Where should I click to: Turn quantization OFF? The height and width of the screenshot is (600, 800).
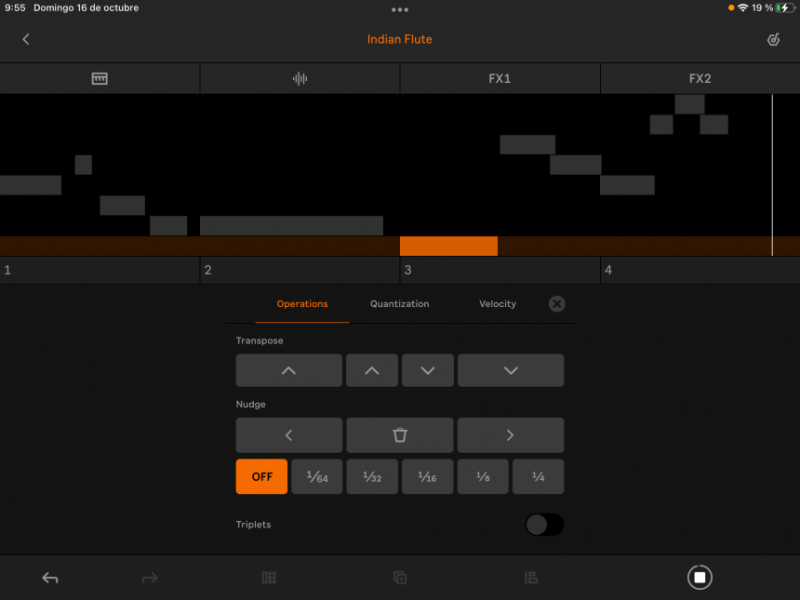click(261, 476)
